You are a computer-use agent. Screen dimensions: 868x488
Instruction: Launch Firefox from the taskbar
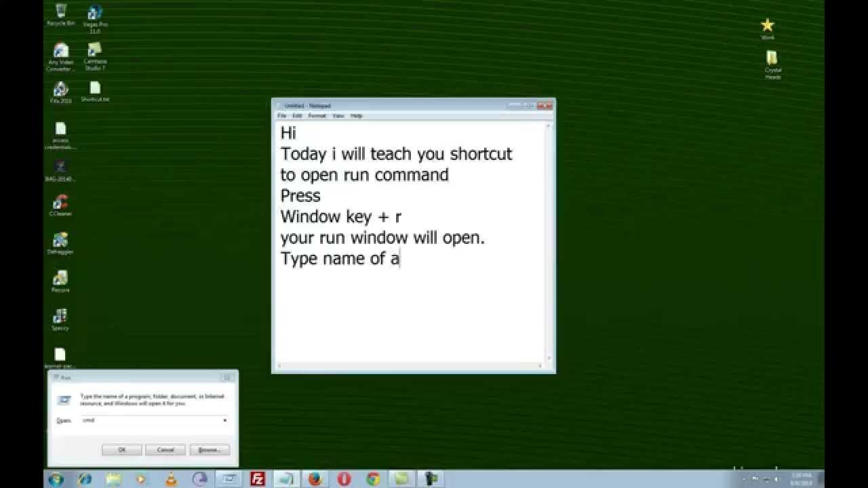[315, 479]
